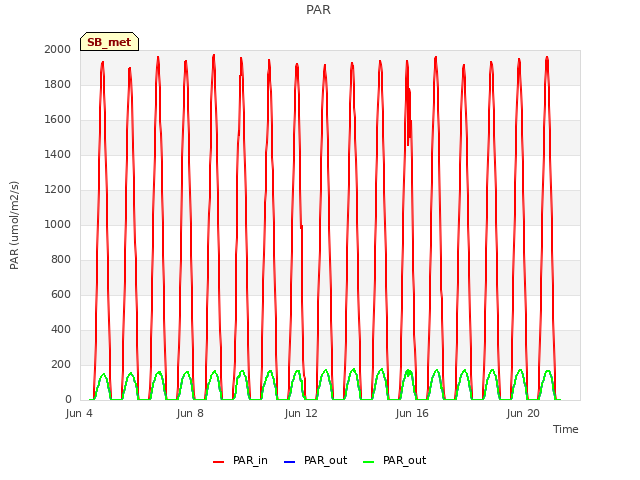640x480 pixels.
Task: Click the red PAR_in legend swatch
Action: [218, 462]
